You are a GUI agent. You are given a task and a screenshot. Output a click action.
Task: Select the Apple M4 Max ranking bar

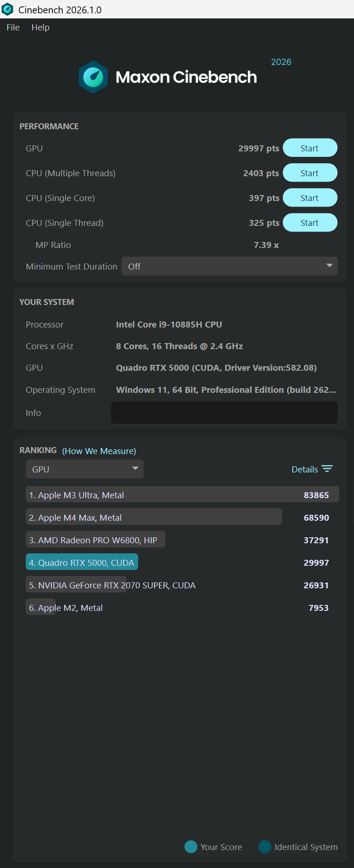(x=154, y=517)
